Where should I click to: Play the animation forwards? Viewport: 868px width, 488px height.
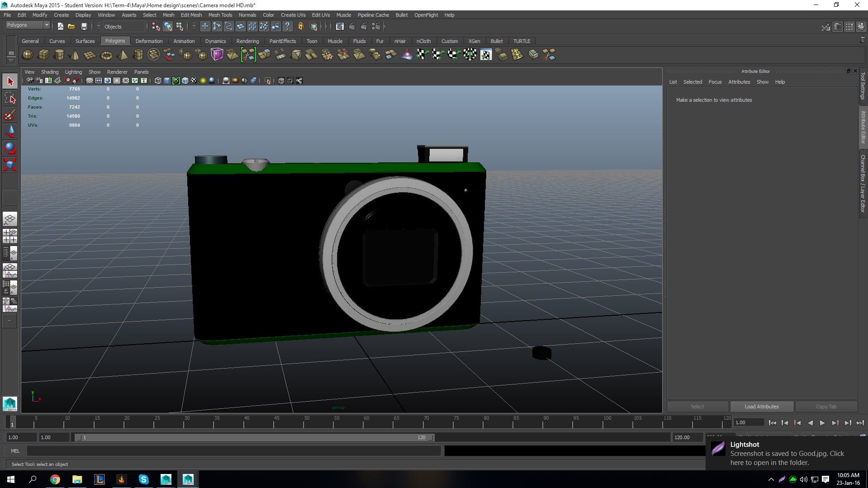click(822, 423)
